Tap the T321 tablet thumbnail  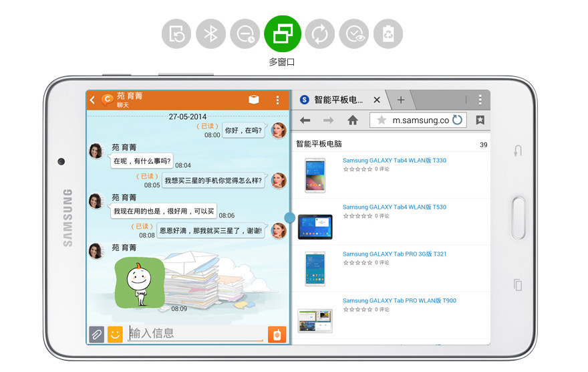point(315,269)
